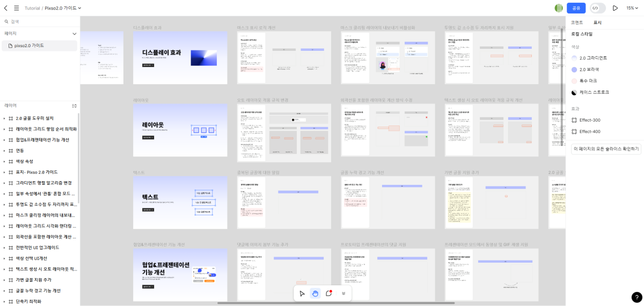Expand the 색상 속성 layer arrow
Screen dimensions: 644x306
coord(4,161)
